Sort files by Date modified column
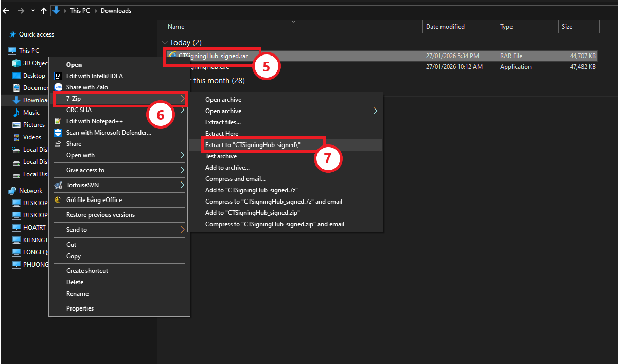Screen dimensions: 618x364 [x=445, y=27]
